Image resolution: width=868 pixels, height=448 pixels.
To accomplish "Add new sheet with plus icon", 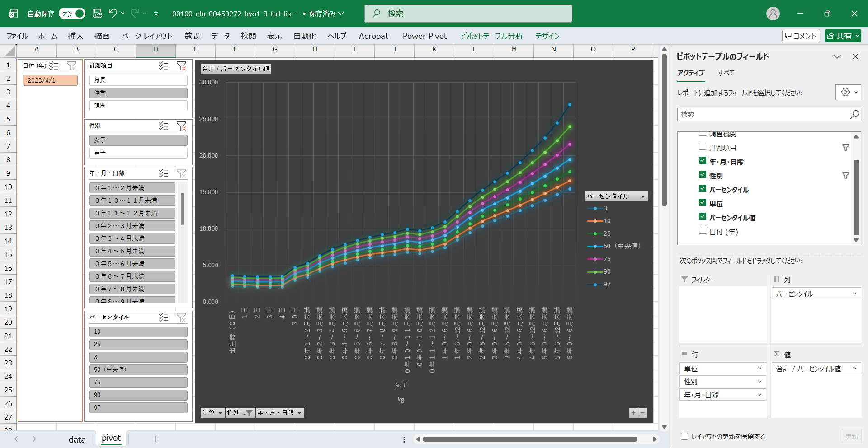I will click(156, 439).
